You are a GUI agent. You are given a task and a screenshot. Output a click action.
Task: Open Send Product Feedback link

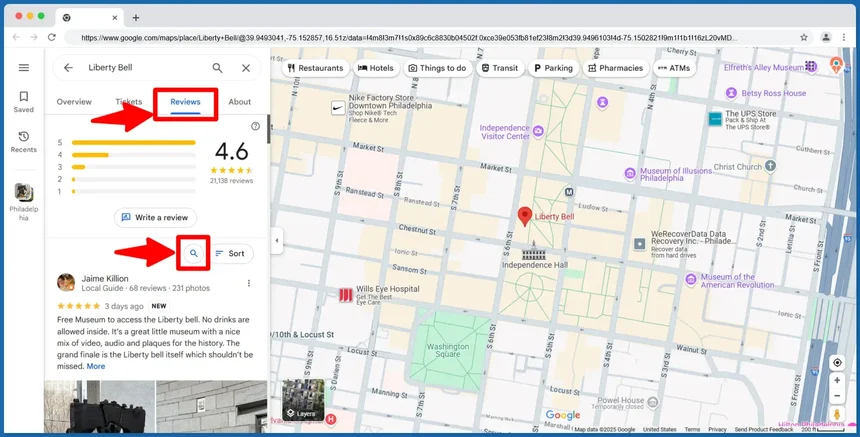tap(763, 430)
